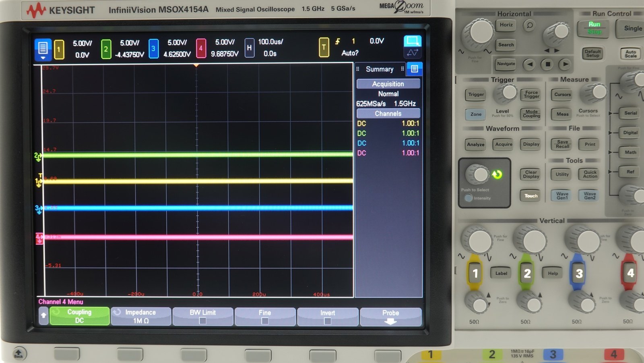The height and width of the screenshot is (363, 644).
Task: Select the channel 4 pink indicator
Action: [201, 48]
